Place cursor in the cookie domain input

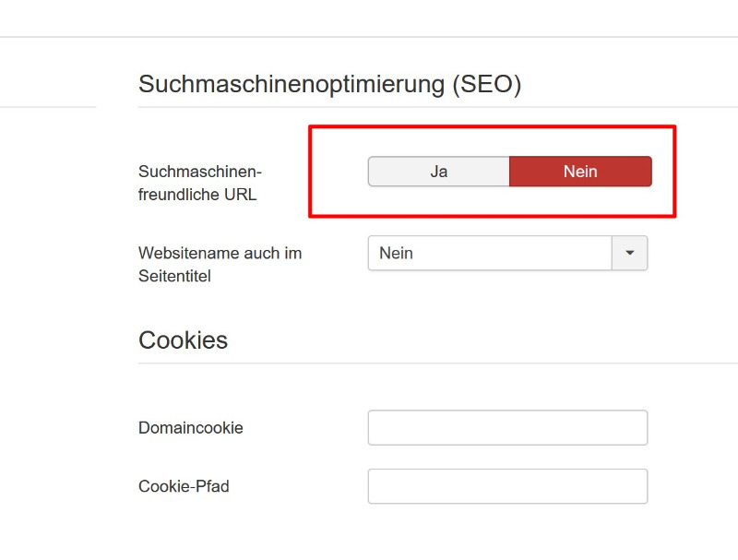pyautogui.click(x=508, y=428)
